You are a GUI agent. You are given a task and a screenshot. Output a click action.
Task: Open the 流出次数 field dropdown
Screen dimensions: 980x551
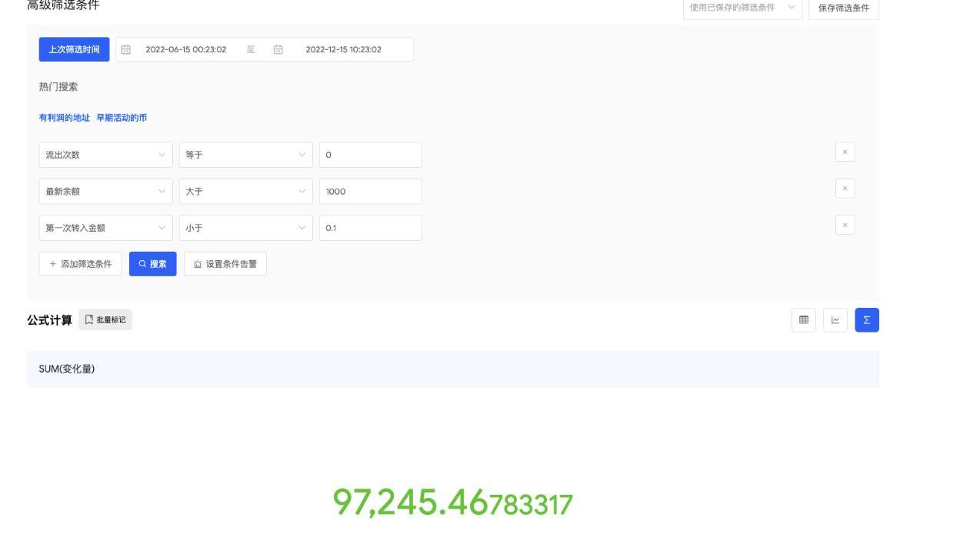(x=105, y=155)
